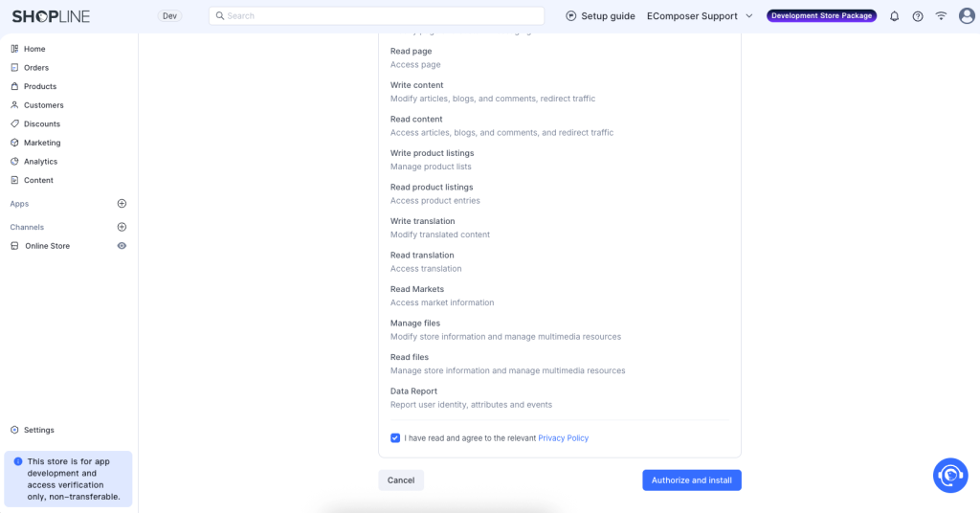Click the Development Store Package badge

821,16
